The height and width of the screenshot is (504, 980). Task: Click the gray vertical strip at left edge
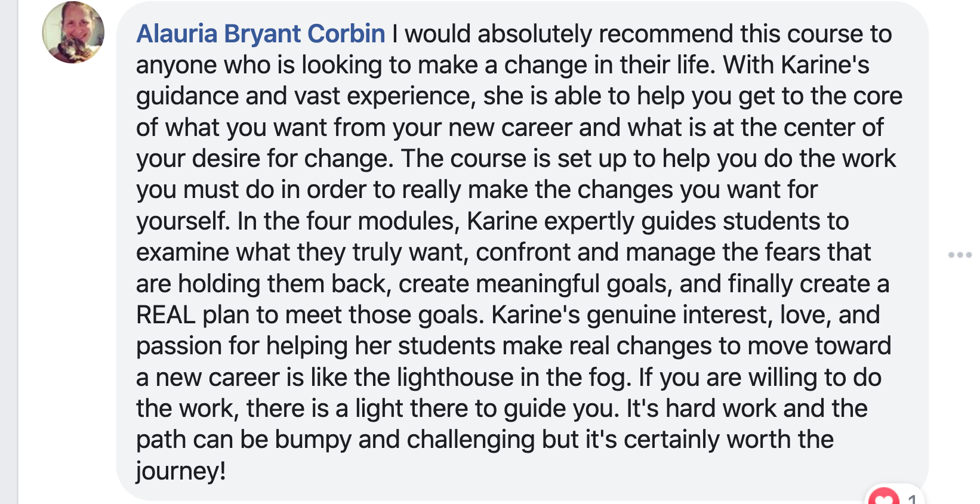coord(9,252)
